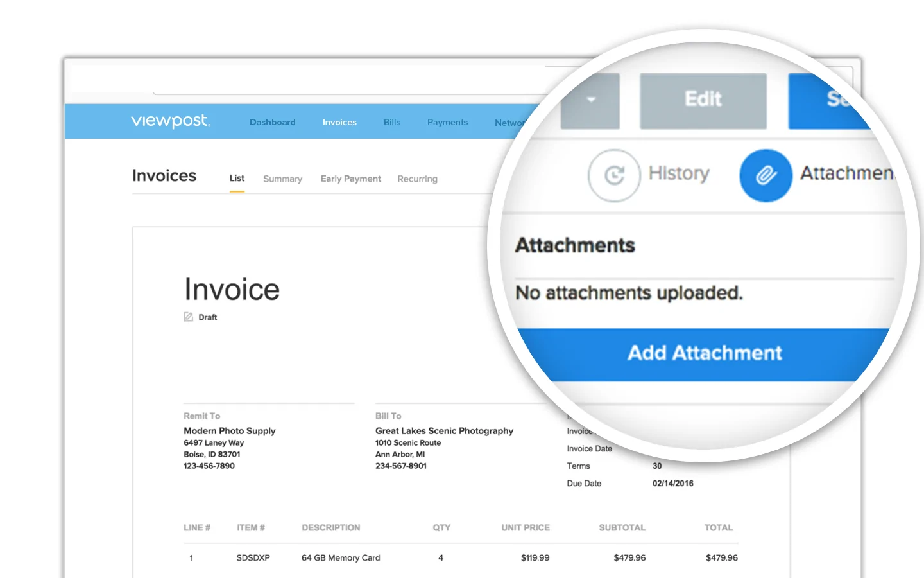Click the Invoices page heading
This screenshot has height=578, width=924.
[164, 176]
